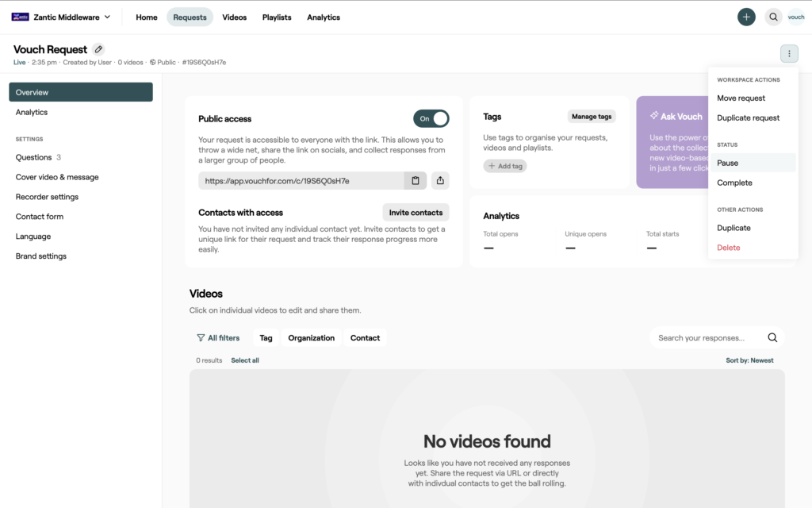Click the Live status label

click(x=20, y=62)
